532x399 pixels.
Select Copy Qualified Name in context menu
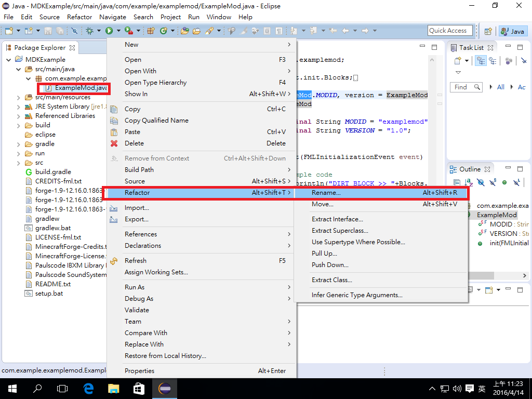pos(202,121)
